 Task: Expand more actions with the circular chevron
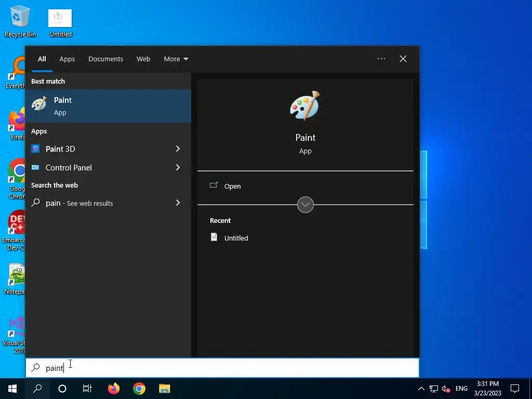pos(305,205)
